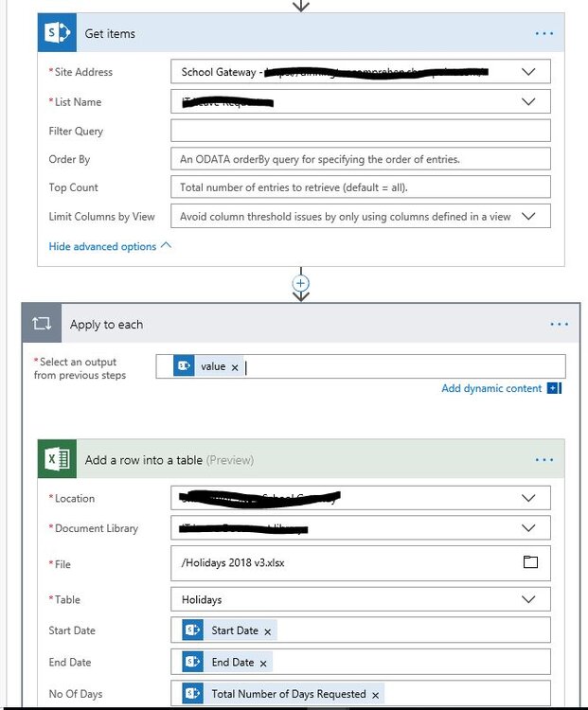Viewport: 588px width, 710px height.
Task: Open the file picker folder icon
Action: click(530, 562)
